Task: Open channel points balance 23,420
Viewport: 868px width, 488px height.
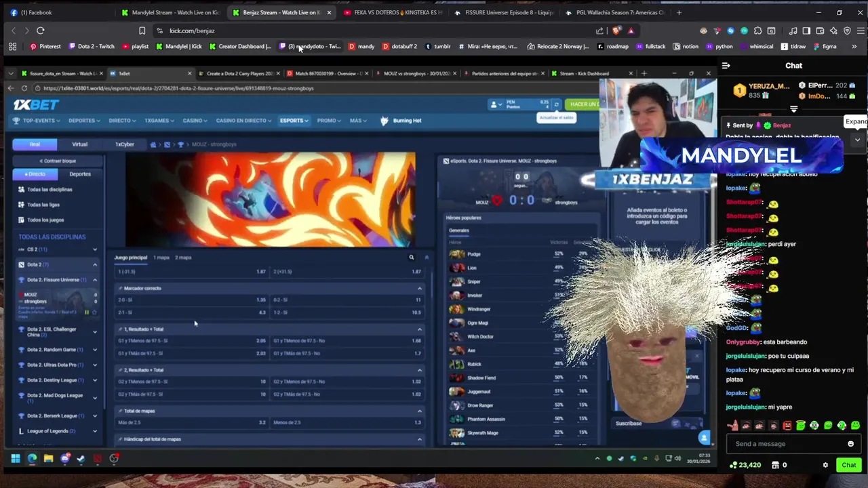Action: [745, 465]
